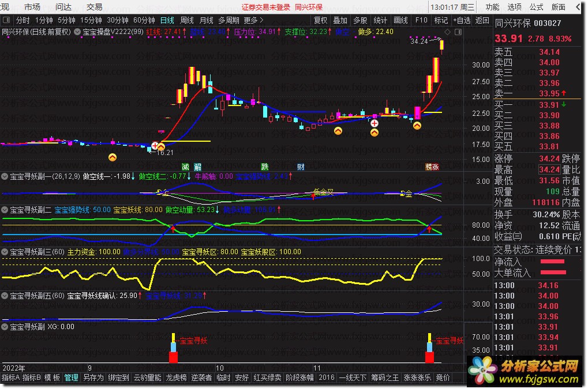Open settings circle for 宝宝寻妖副一
Image resolution: width=588 pixels, height=389 pixels.
pyautogui.click(x=5, y=176)
